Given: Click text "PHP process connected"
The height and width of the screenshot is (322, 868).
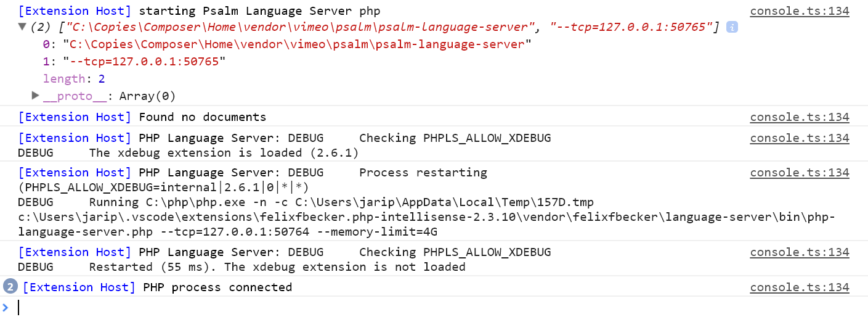Looking at the screenshot, I should (x=217, y=287).
